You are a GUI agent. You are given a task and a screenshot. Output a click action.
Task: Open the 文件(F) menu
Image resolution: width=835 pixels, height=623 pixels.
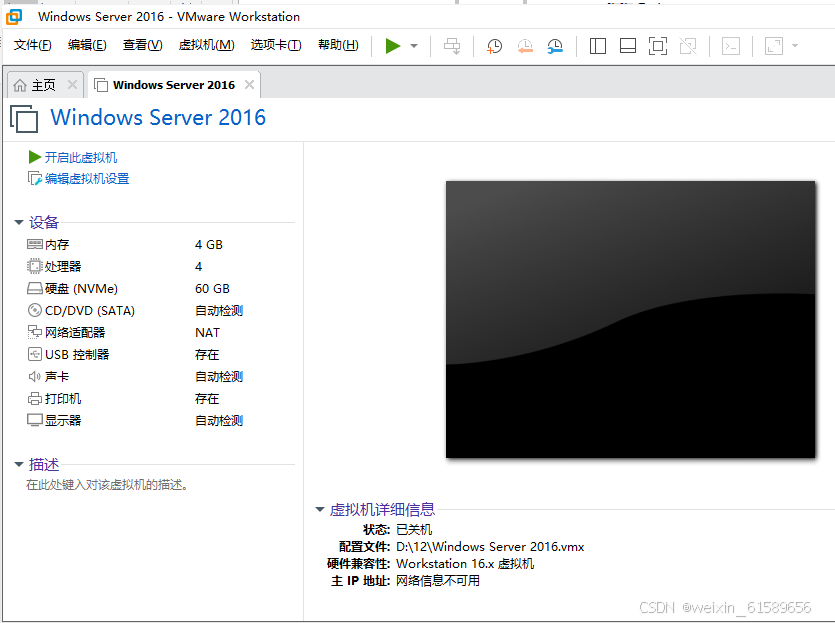32,45
